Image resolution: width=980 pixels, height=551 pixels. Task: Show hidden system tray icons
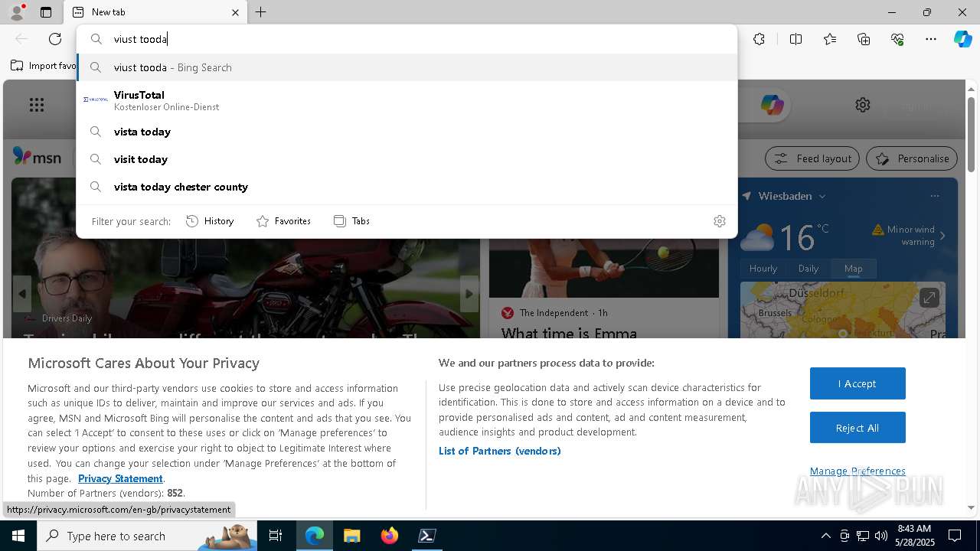[x=825, y=536]
